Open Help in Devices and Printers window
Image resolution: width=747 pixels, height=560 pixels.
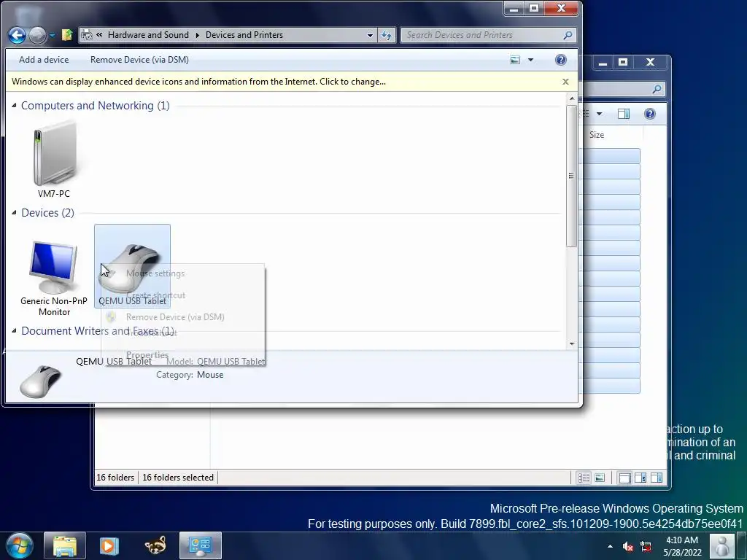561,60
